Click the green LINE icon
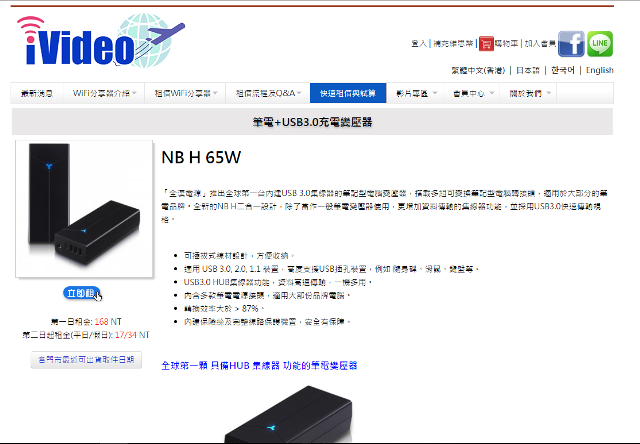Viewport: 640px width, 444px height. [600, 44]
